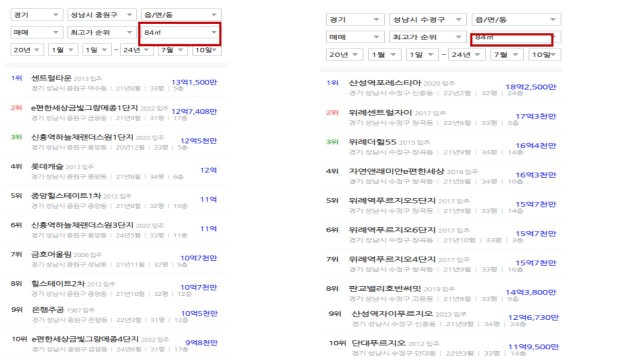
Task: Open the 24년 end-year dropdown in 수정구 panel
Action: tap(466, 54)
